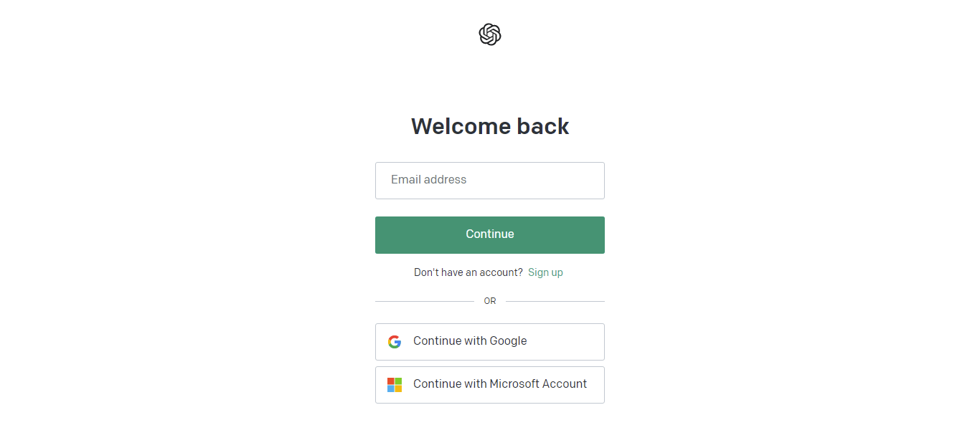Click the "Welcome back" heading
The image size is (980, 448).
point(490,126)
